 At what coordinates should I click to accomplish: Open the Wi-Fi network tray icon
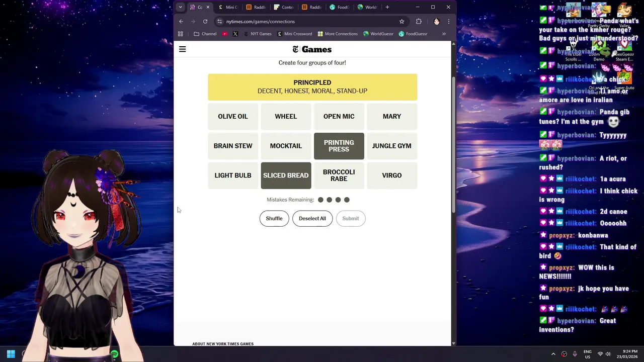600,354
